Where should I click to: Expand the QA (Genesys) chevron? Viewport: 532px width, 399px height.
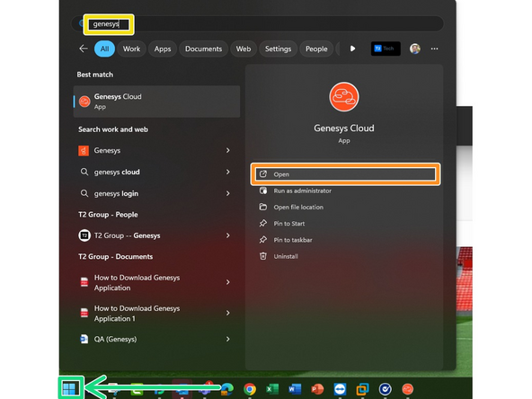tap(228, 339)
